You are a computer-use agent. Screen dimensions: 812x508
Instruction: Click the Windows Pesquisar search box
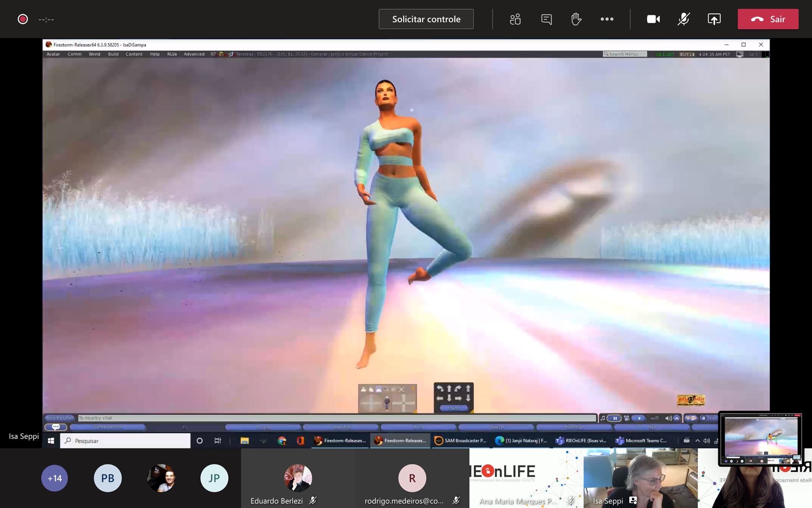tap(125, 441)
